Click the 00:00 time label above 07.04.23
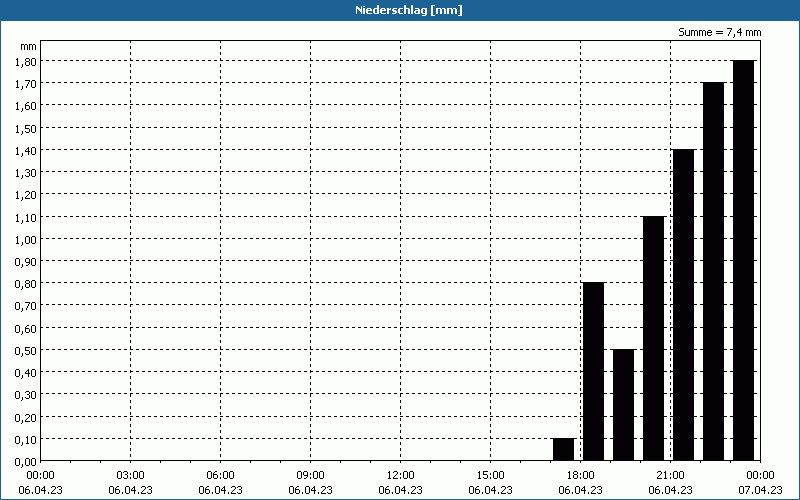Viewport: 800px width, 500px height. (x=760, y=476)
